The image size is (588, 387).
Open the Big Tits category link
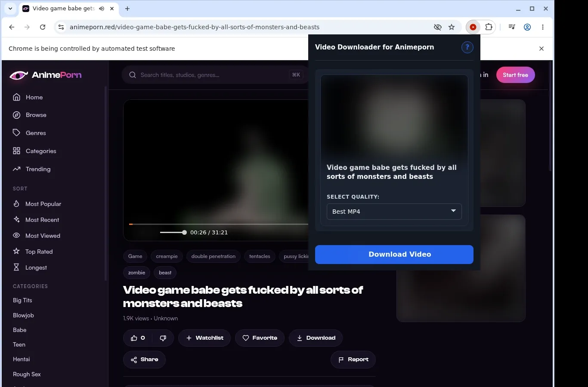(22, 300)
